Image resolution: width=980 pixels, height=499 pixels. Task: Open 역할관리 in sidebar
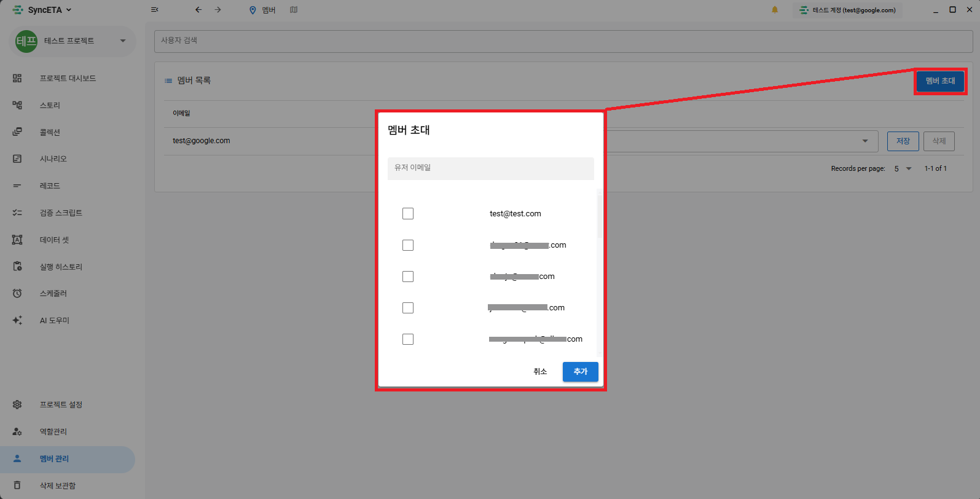tap(53, 431)
